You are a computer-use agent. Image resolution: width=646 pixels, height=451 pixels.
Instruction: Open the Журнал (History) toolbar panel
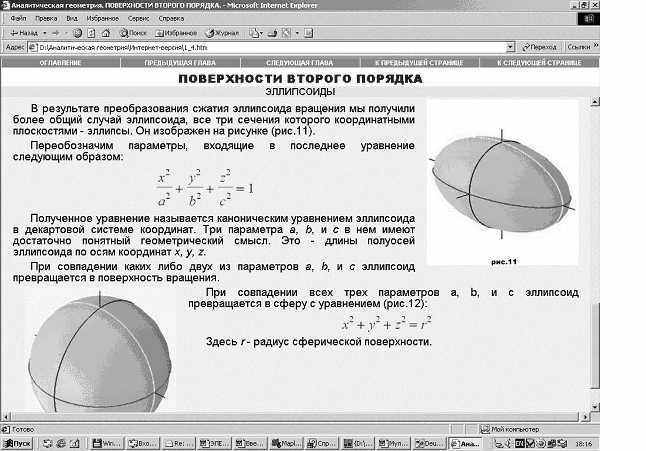[223, 32]
